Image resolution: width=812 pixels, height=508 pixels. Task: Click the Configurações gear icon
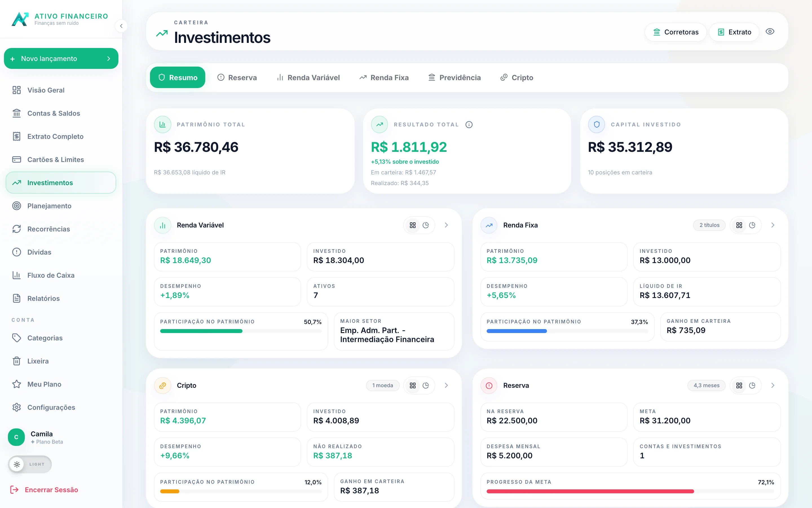coord(16,407)
